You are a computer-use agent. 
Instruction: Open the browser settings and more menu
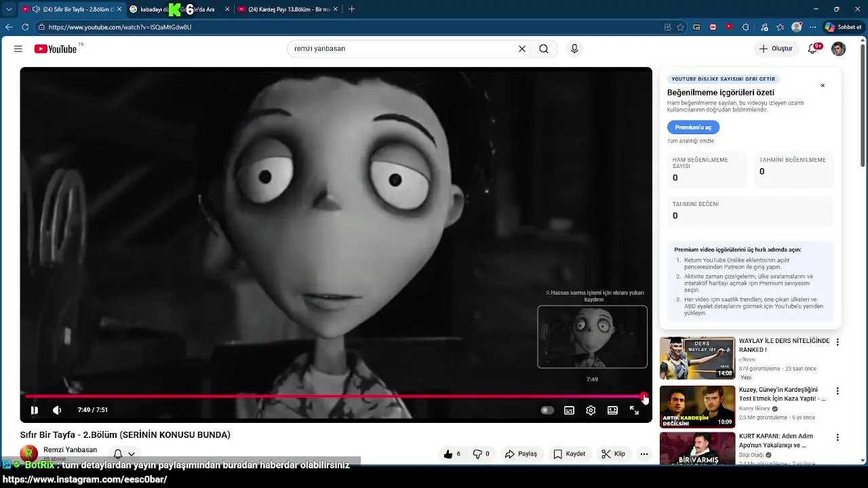(x=813, y=27)
